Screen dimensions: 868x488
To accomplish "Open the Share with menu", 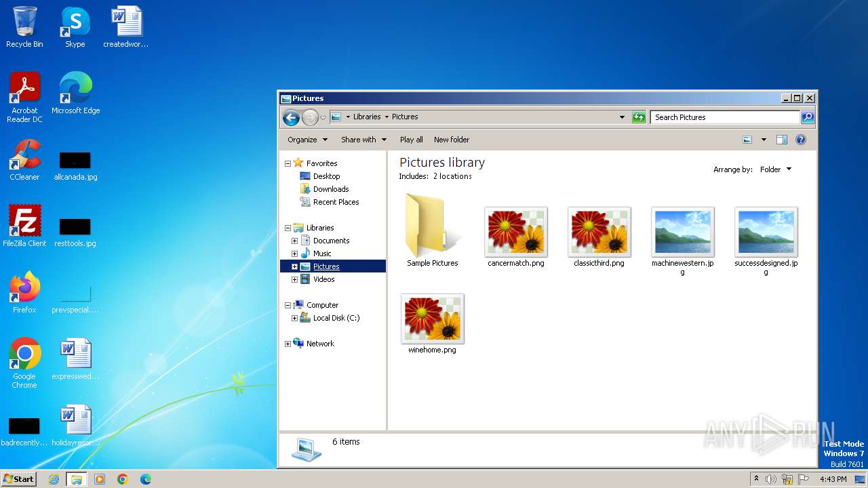I will pos(363,140).
